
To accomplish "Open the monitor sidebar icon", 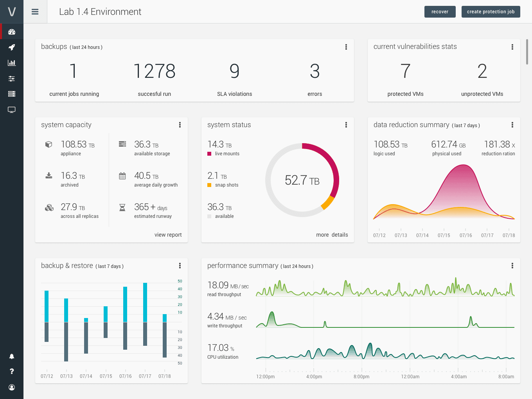I will (12, 110).
